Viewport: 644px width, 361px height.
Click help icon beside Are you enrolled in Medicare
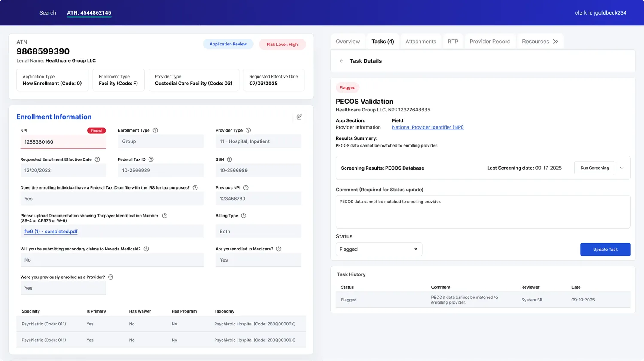[x=279, y=249]
